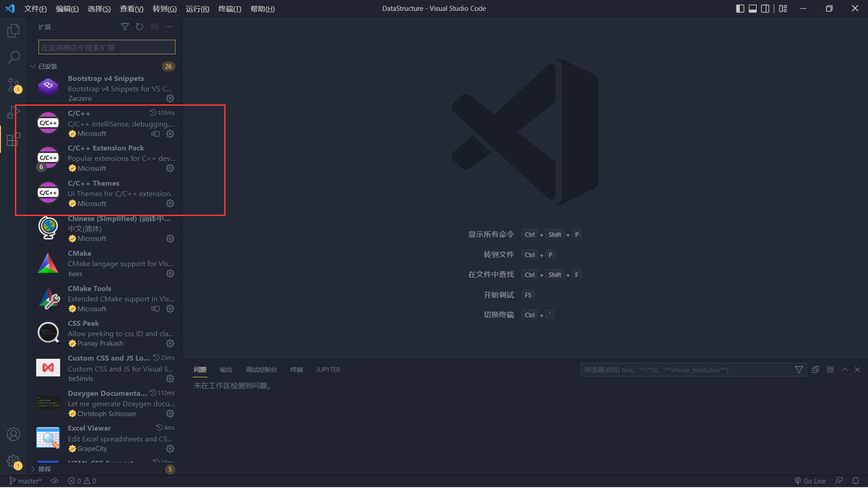Open the Search view in activity bar
The width and height of the screenshot is (868, 488).
(x=14, y=57)
